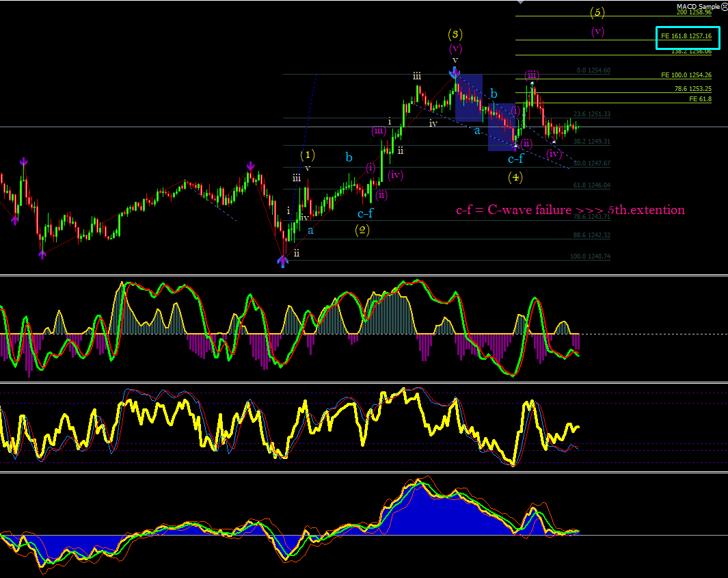Screen dimensions: 728x578
Task: Select the purple (iii) label near the 1254.60 level
Action: click(532, 75)
